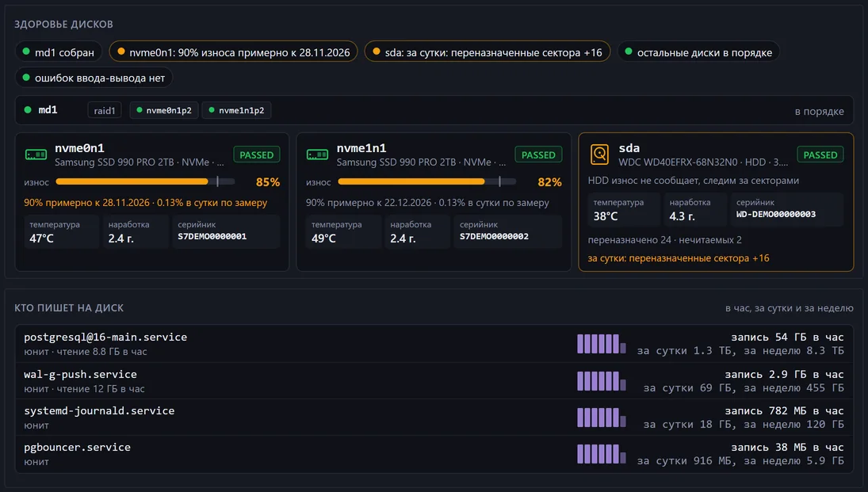This screenshot has width=868, height=492.
Task: Click the 82% wear value on nvme1n1
Action: 549,182
